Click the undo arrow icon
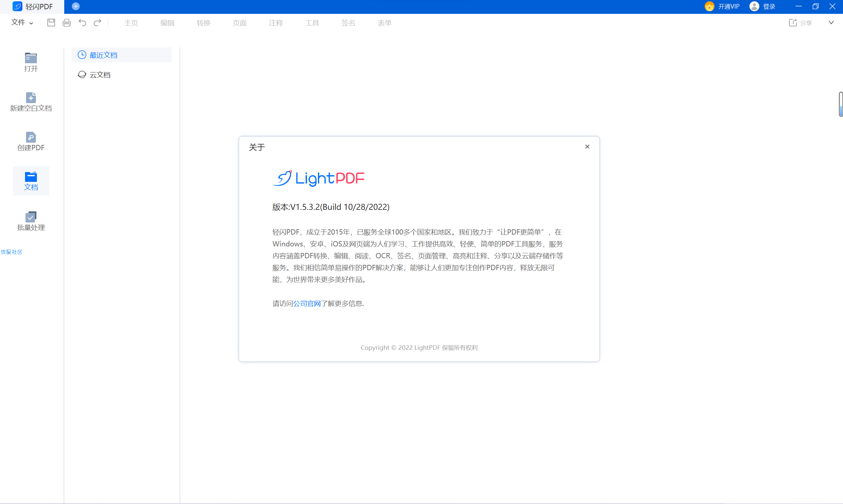Viewport: 843px width, 504px height. [x=83, y=23]
